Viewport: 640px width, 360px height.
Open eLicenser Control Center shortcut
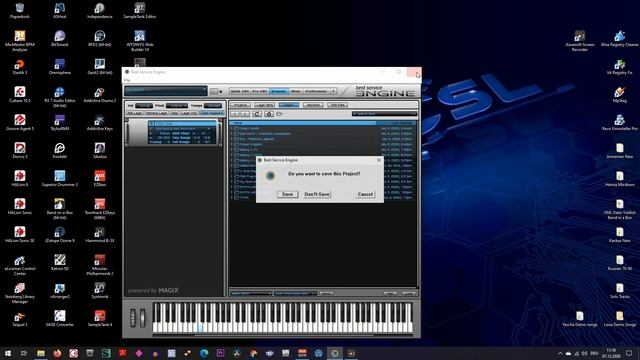click(x=20, y=264)
